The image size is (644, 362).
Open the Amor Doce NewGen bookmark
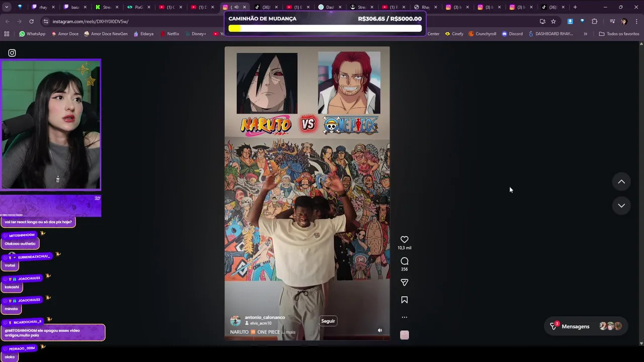[x=106, y=34]
